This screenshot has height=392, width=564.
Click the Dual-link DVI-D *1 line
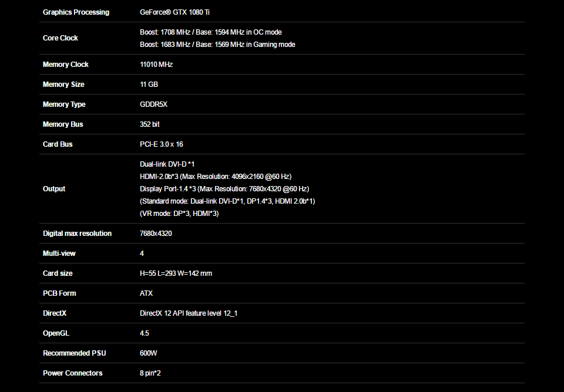tap(167, 164)
